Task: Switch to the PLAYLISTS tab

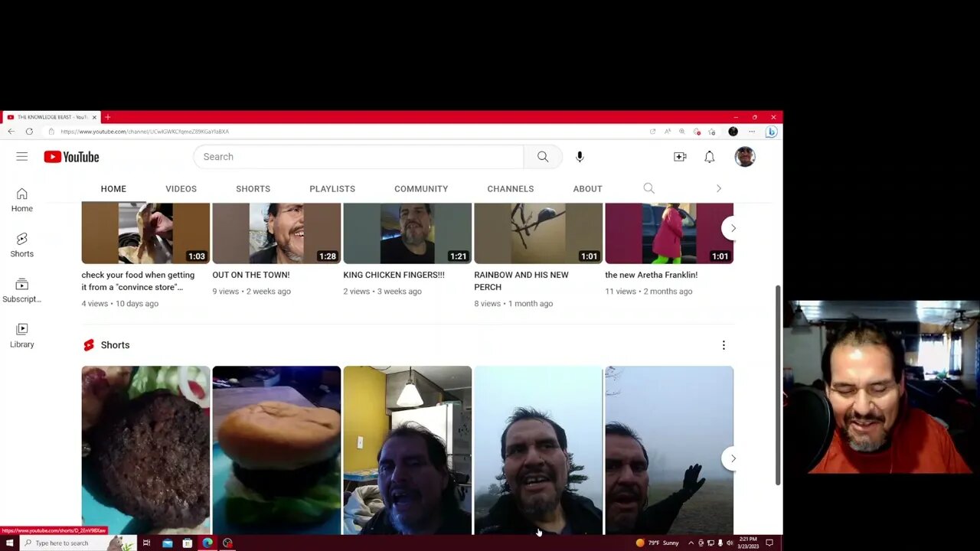Action: [332, 189]
